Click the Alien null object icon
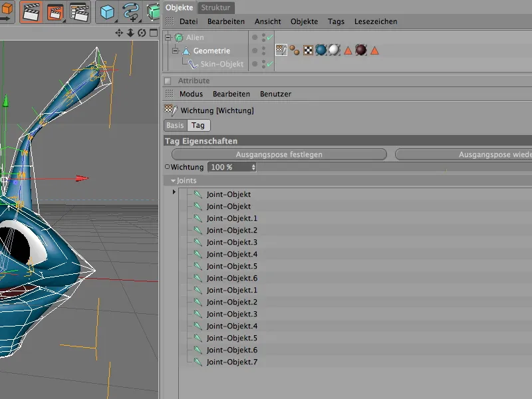Screen dimensions: 532x399 (179, 37)
